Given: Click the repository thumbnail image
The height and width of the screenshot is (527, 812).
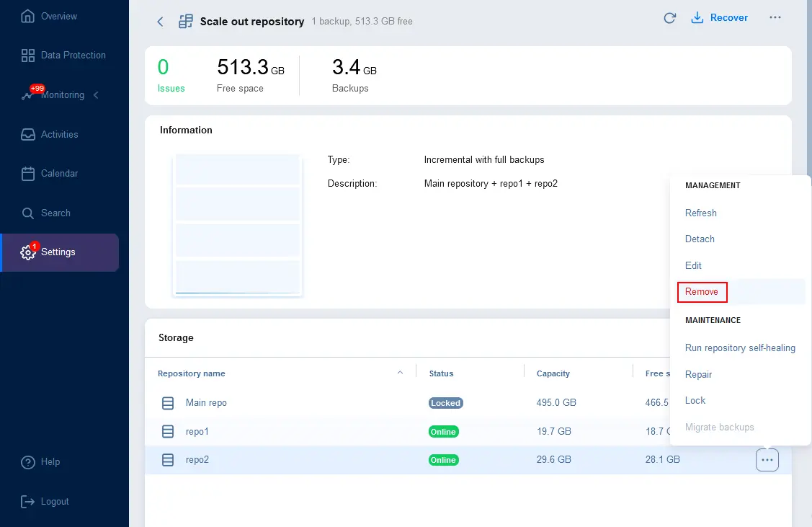Looking at the screenshot, I should click(238, 226).
